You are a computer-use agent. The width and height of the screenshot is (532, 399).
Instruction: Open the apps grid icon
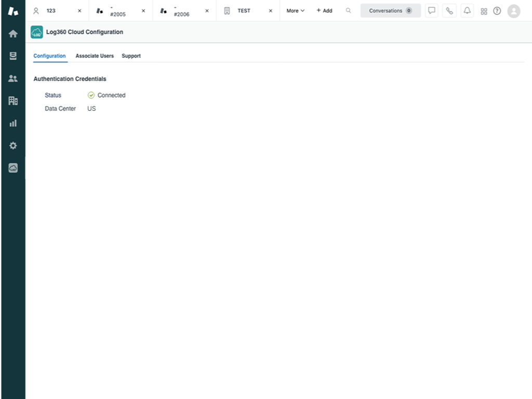[484, 11]
